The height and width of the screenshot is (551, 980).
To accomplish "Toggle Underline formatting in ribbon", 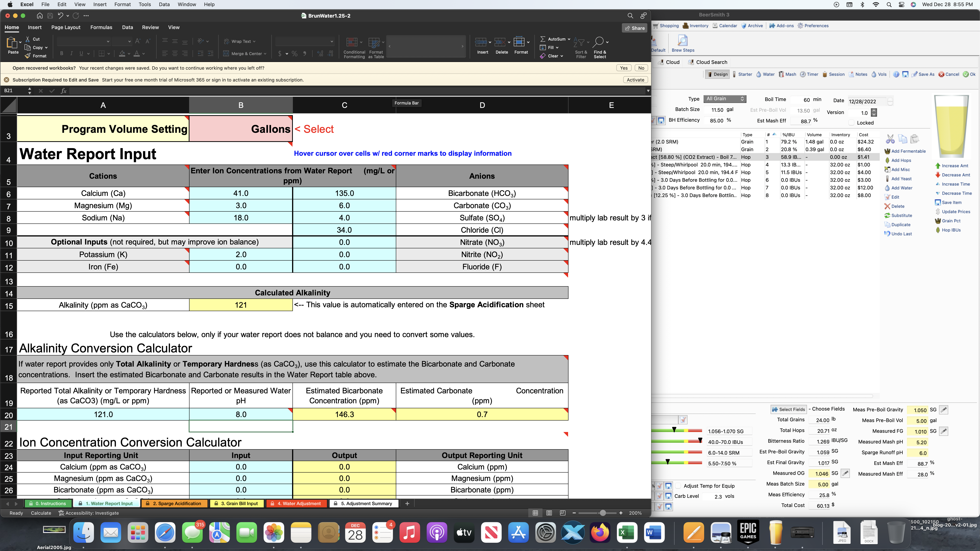I will (81, 54).
